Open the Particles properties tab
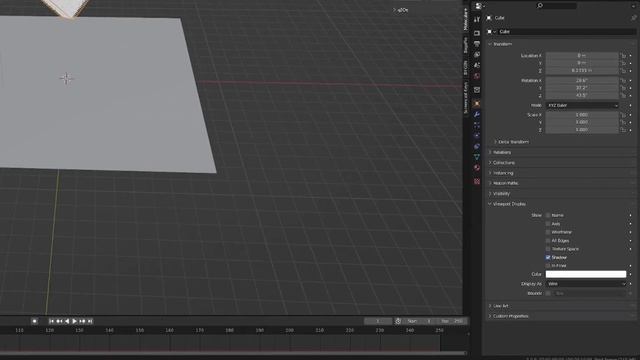Image resolution: width=640 pixels, height=360 pixels. pos(477,125)
